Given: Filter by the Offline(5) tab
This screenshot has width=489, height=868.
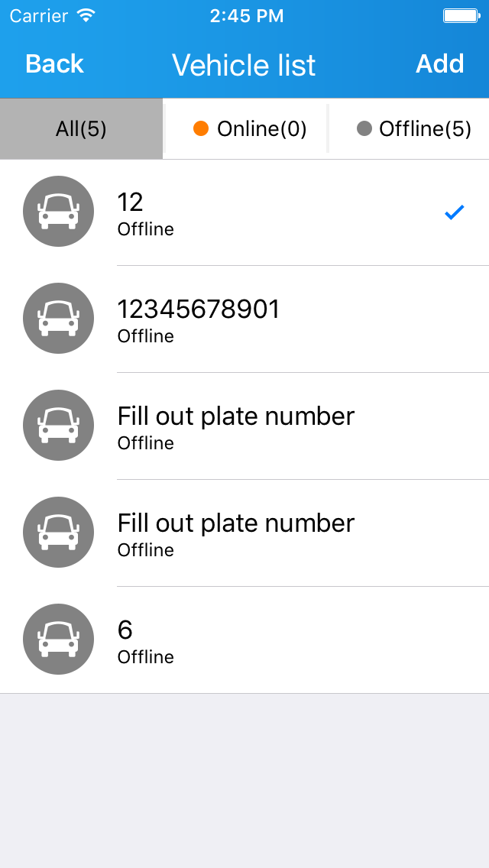Looking at the screenshot, I should 414,128.
